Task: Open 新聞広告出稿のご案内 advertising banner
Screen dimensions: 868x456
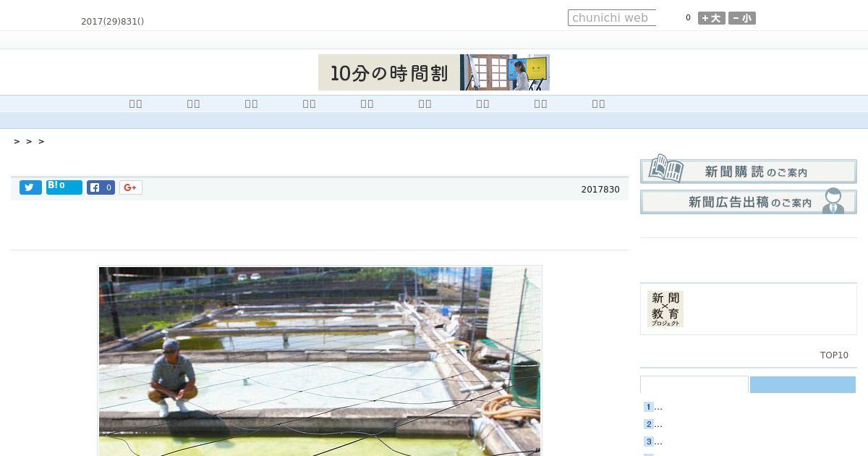Action: [749, 201]
